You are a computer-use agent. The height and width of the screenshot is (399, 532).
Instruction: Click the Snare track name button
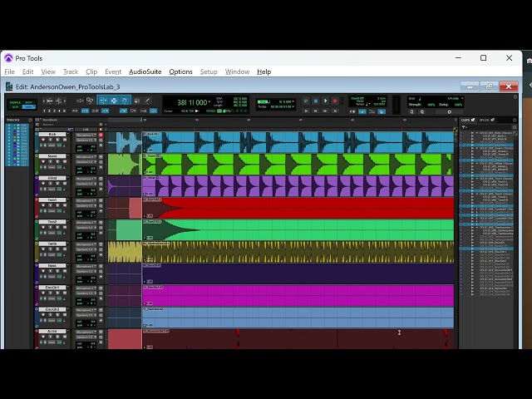pyautogui.click(x=52, y=156)
